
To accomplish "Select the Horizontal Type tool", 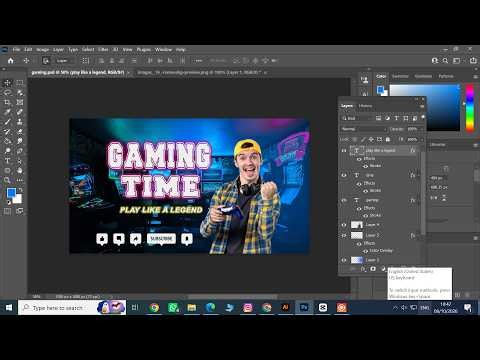I will [x=8, y=161].
